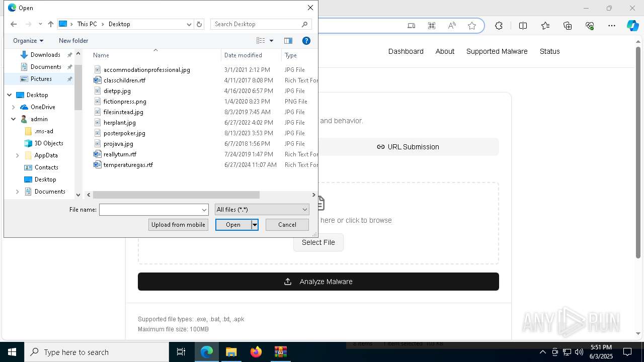The image size is (644, 362).
Task: Toggle Edge split screen icon
Action: [x=523, y=26]
